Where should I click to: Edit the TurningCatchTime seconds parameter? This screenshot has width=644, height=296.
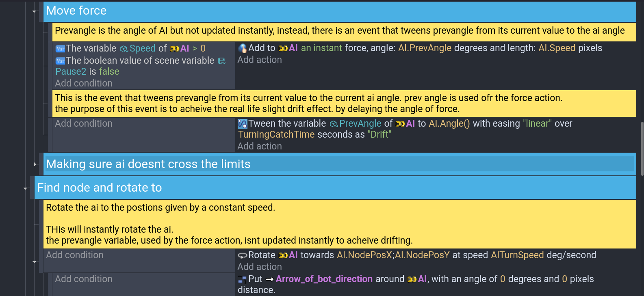tap(276, 134)
